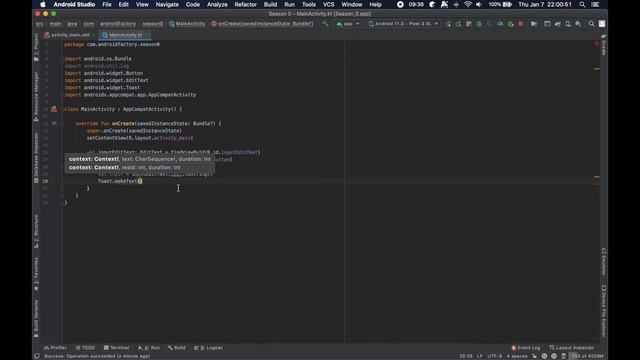640x360 pixels.
Task: Toggle the Gradle tool window on the right stripe
Action: (x=604, y=45)
